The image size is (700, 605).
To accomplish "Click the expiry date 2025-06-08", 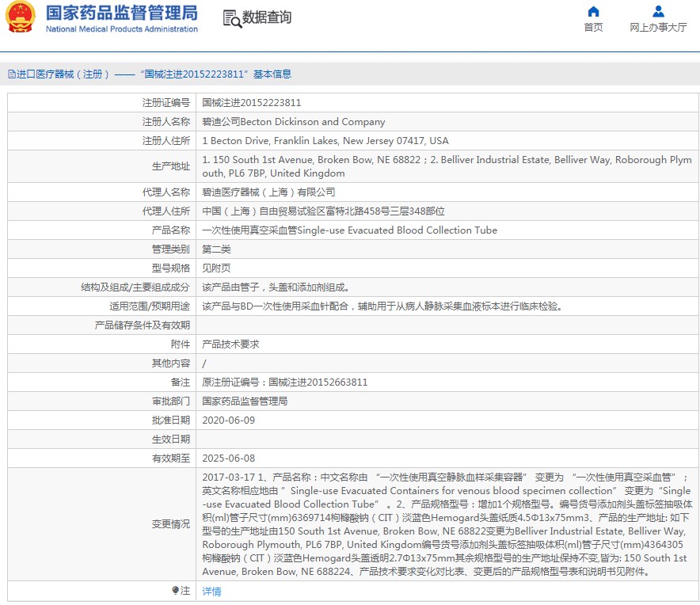I will pos(229,459).
